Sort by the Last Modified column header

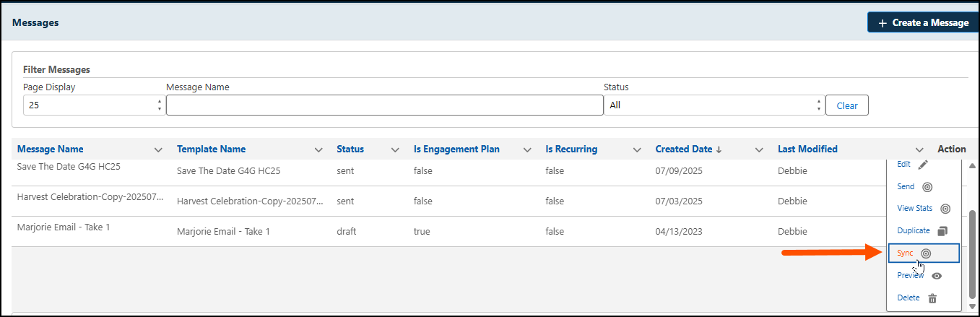point(807,149)
